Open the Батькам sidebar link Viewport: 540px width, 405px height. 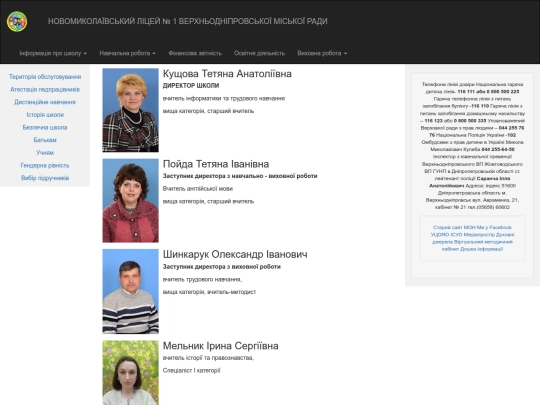[x=45, y=140]
